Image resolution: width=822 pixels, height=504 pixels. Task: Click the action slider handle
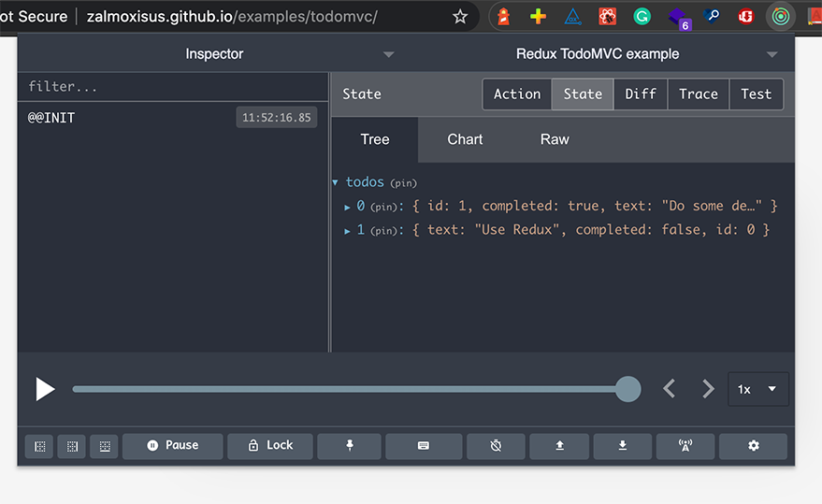(628, 389)
